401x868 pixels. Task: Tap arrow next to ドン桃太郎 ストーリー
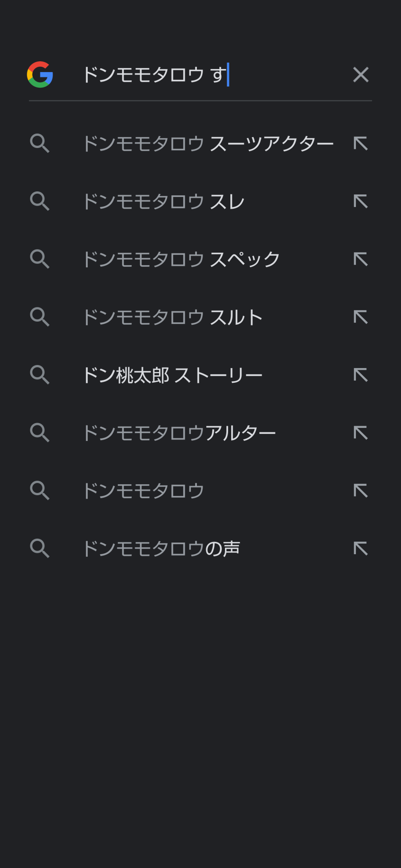(361, 375)
